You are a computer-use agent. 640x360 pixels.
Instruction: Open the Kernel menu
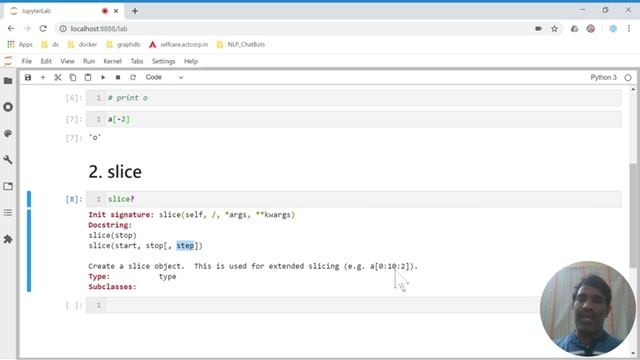112,61
